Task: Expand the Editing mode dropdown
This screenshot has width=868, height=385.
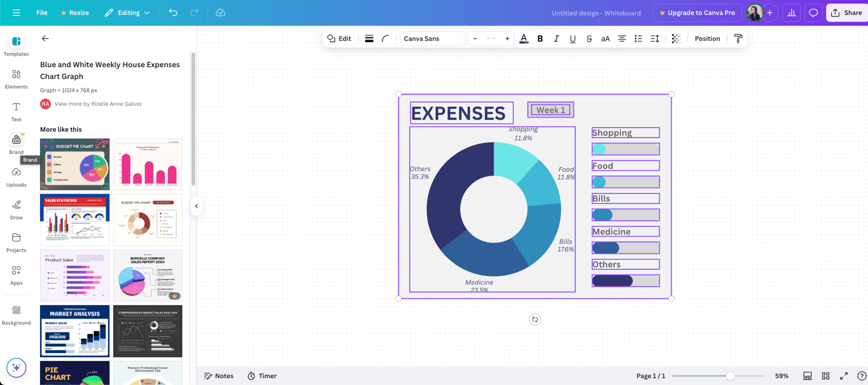Action: tap(127, 13)
